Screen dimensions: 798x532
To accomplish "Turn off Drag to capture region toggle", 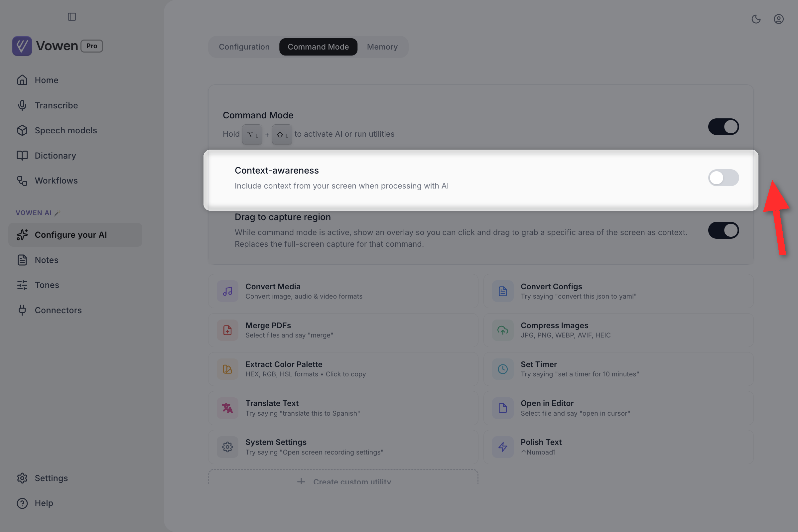I will (x=724, y=230).
